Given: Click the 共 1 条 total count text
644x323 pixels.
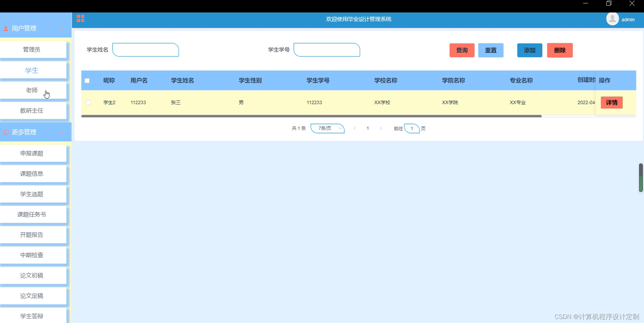Looking at the screenshot, I should coord(299,128).
